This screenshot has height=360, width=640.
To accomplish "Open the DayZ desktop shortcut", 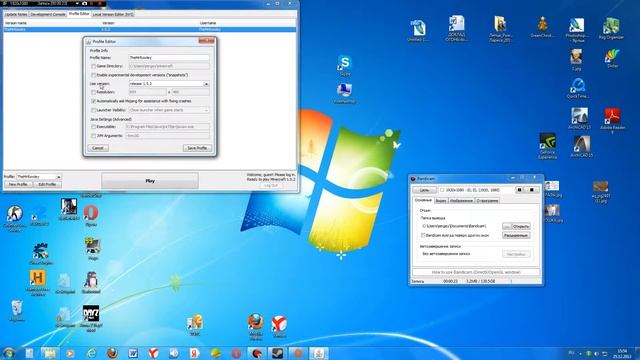I will 91,318.
